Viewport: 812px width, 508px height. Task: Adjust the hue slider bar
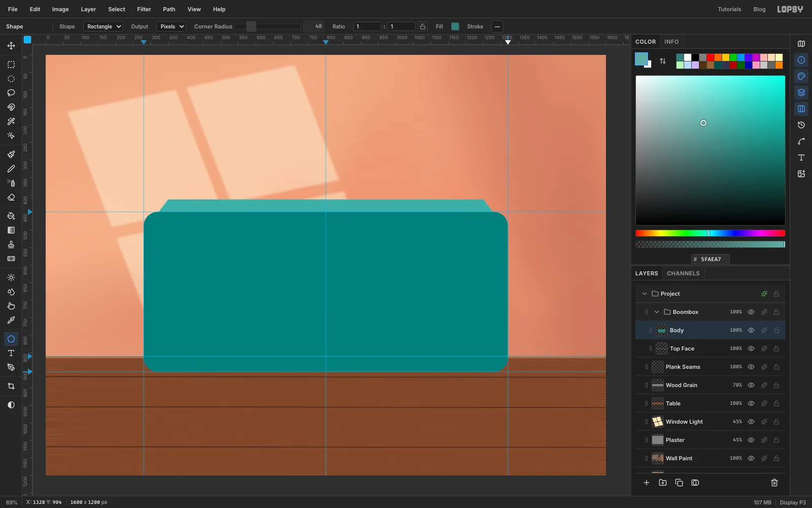710,233
